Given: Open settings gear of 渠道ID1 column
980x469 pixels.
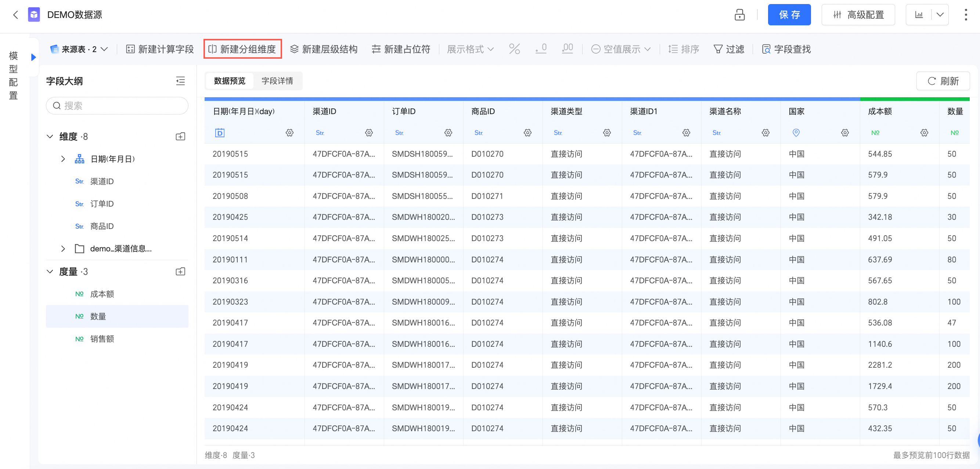Looking at the screenshot, I should 686,132.
